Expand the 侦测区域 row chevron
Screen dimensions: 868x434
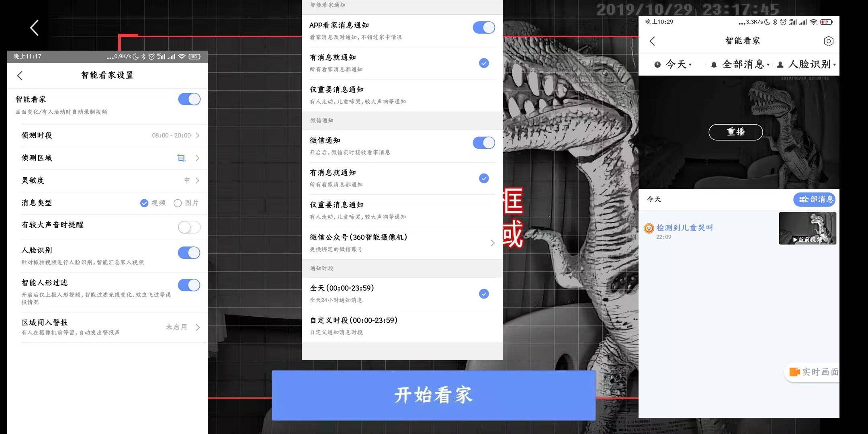[x=197, y=158]
